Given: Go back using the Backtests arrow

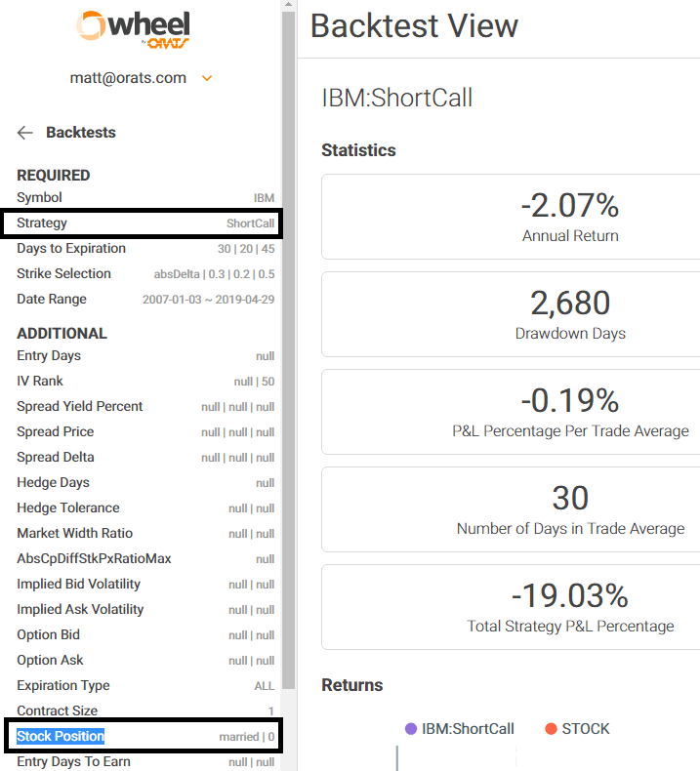Looking at the screenshot, I should coord(24,133).
